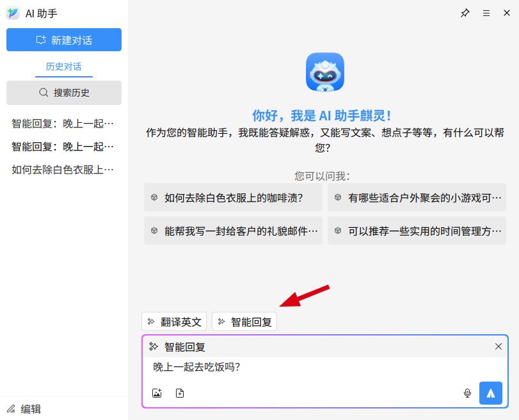The height and width of the screenshot is (420, 519).
Task: Switch to the 历史对话 tab
Action: pyautogui.click(x=63, y=67)
